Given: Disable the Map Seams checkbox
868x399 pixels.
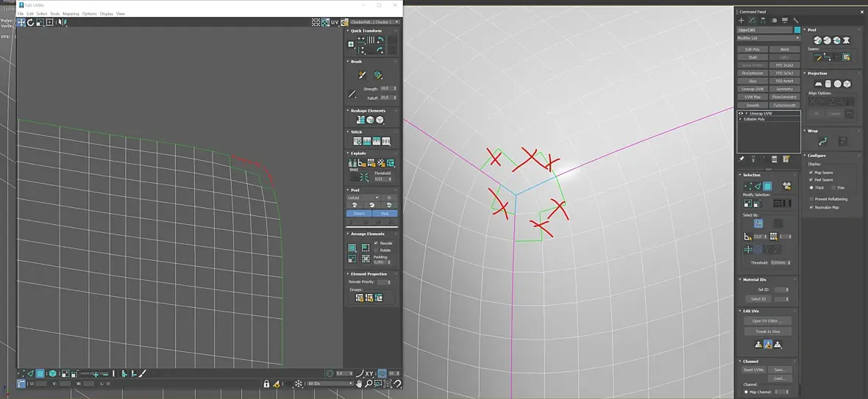Looking at the screenshot, I should [811, 173].
